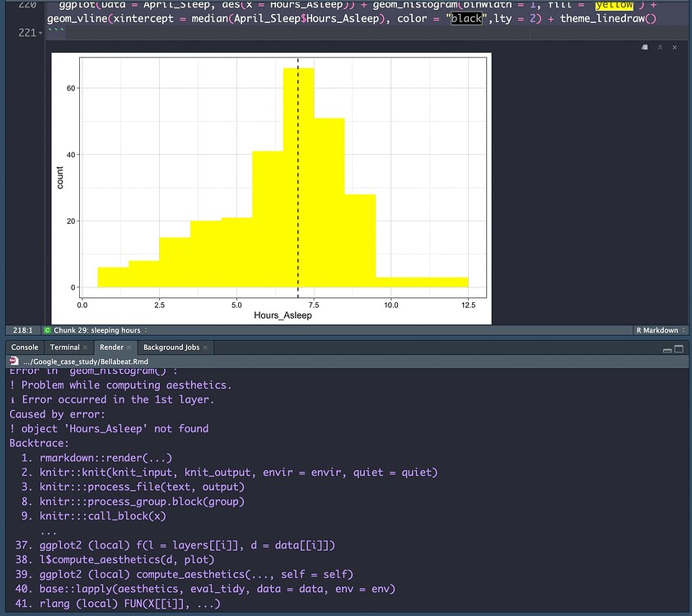Viewport: 692px width, 616px height.
Task: Switch to the Terminal tab
Action: click(64, 347)
